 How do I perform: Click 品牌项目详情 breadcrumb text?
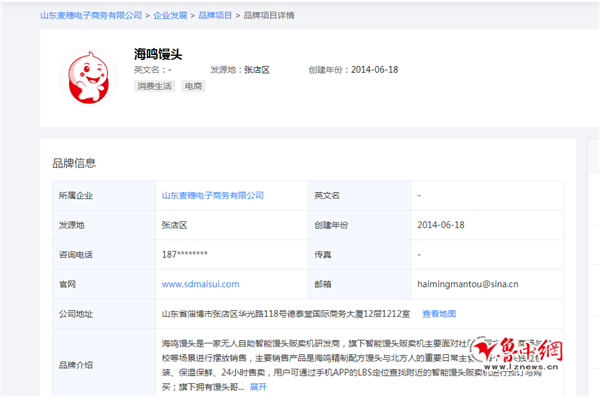pyautogui.click(x=269, y=15)
